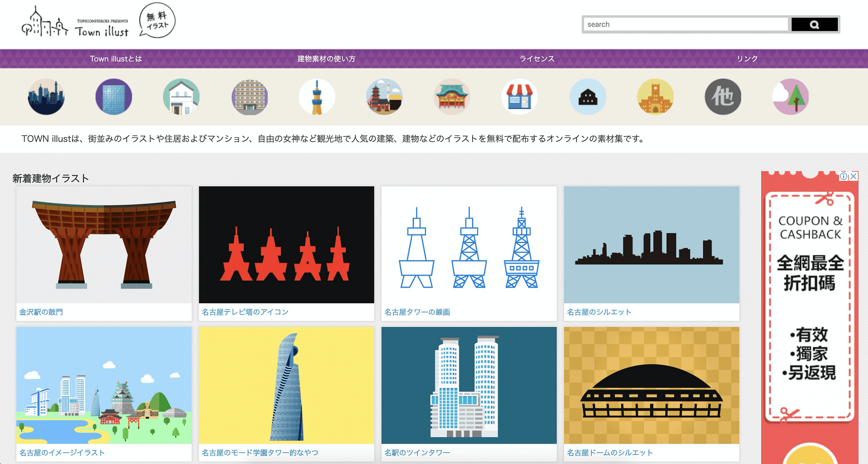Click the 名古屋のモード学園タワー的なやつ link
Screen dimensions: 868x464
pos(260,453)
